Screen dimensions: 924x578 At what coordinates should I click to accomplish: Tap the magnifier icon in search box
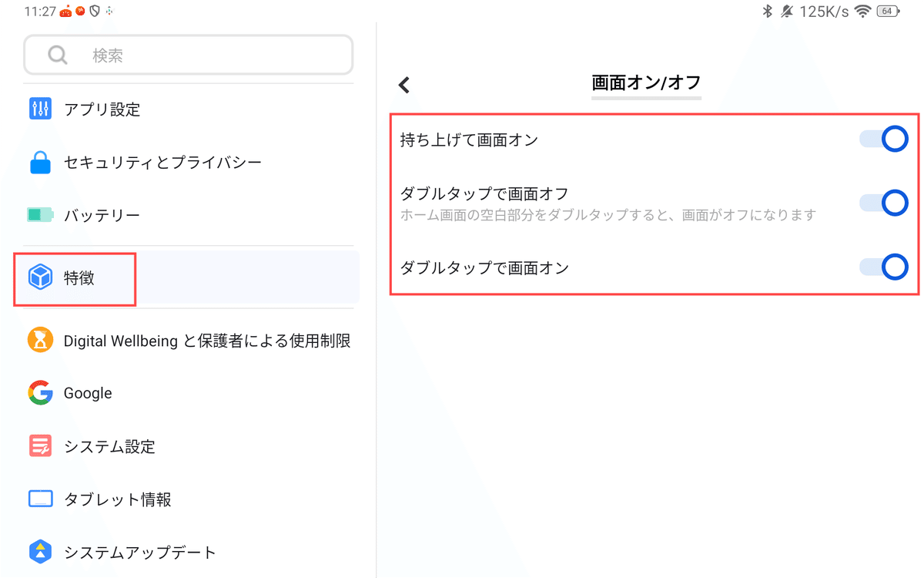click(x=58, y=55)
